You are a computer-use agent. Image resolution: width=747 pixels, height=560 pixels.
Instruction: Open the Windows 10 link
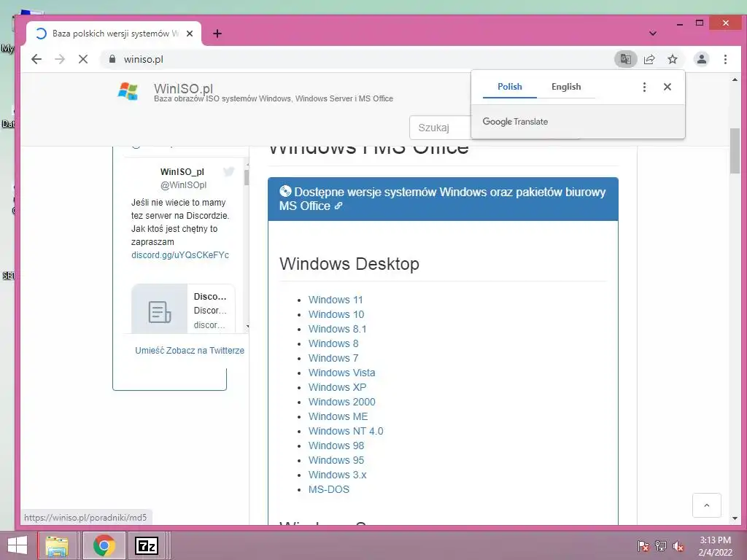336,314
